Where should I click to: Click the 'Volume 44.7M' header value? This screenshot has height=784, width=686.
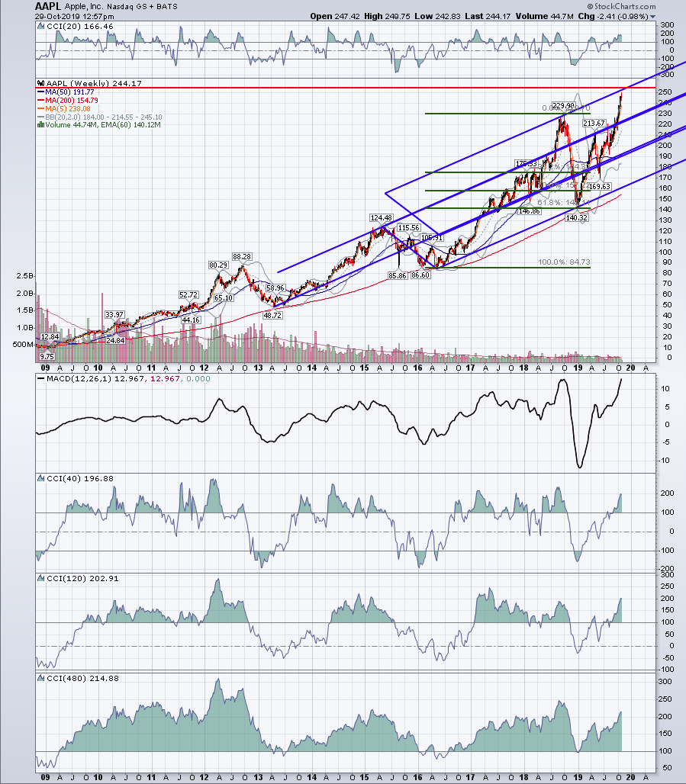[x=544, y=16]
